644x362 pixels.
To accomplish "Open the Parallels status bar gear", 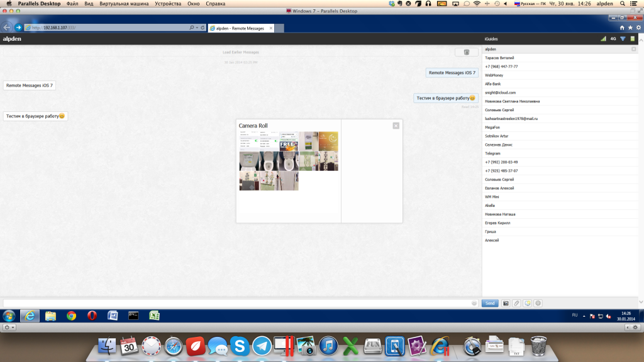I will pyautogui.click(x=635, y=327).
